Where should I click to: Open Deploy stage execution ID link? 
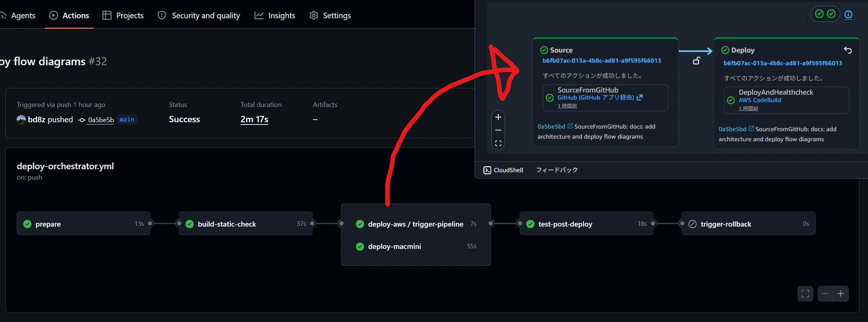pos(783,63)
